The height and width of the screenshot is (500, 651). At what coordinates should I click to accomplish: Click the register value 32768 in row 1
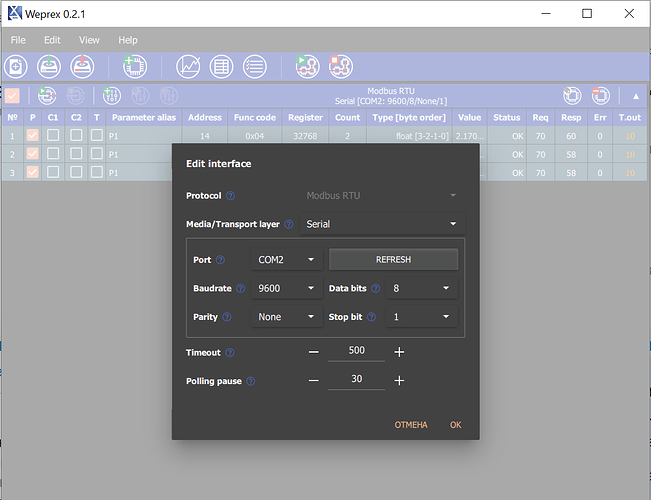click(x=305, y=136)
